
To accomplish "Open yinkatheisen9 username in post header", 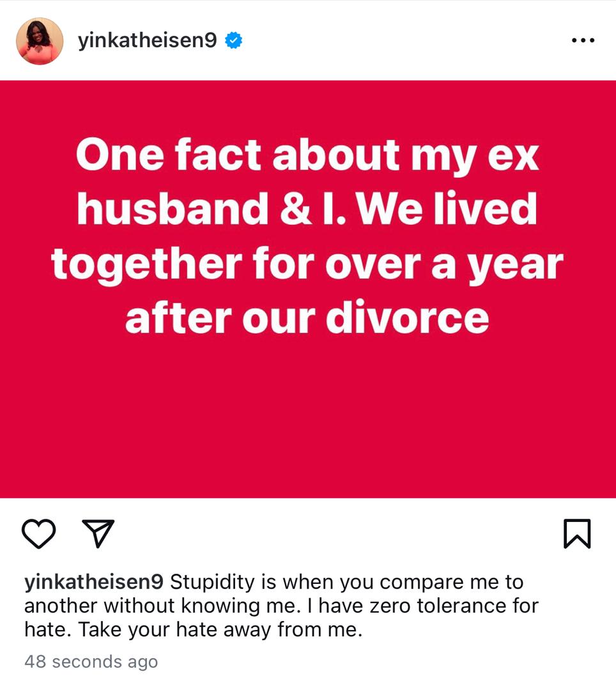I will [147, 41].
